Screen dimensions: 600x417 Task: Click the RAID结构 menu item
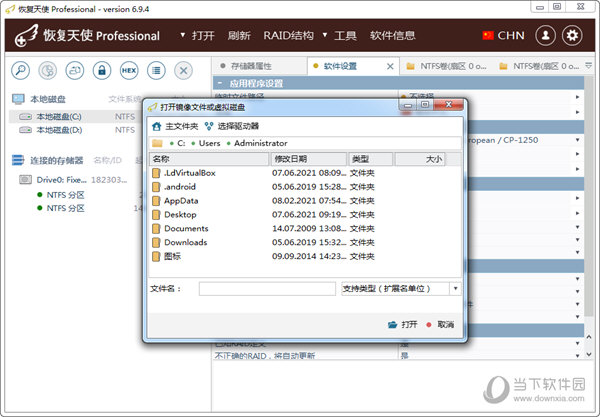click(289, 36)
